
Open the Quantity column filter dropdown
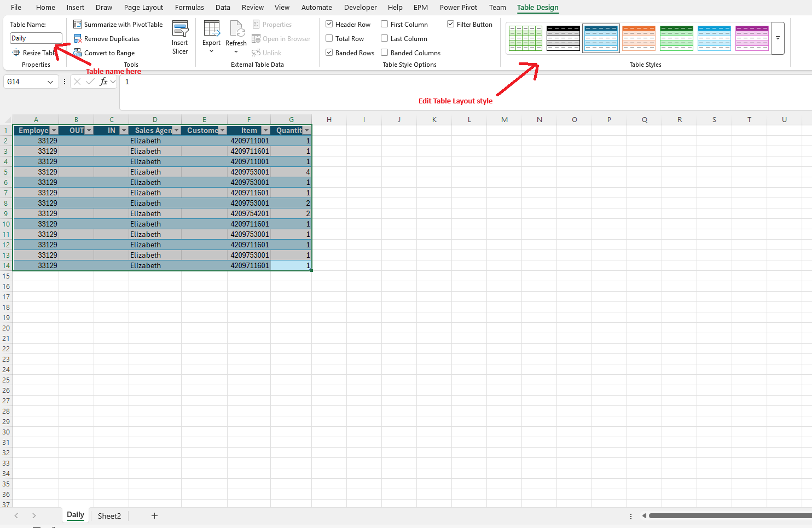point(306,130)
